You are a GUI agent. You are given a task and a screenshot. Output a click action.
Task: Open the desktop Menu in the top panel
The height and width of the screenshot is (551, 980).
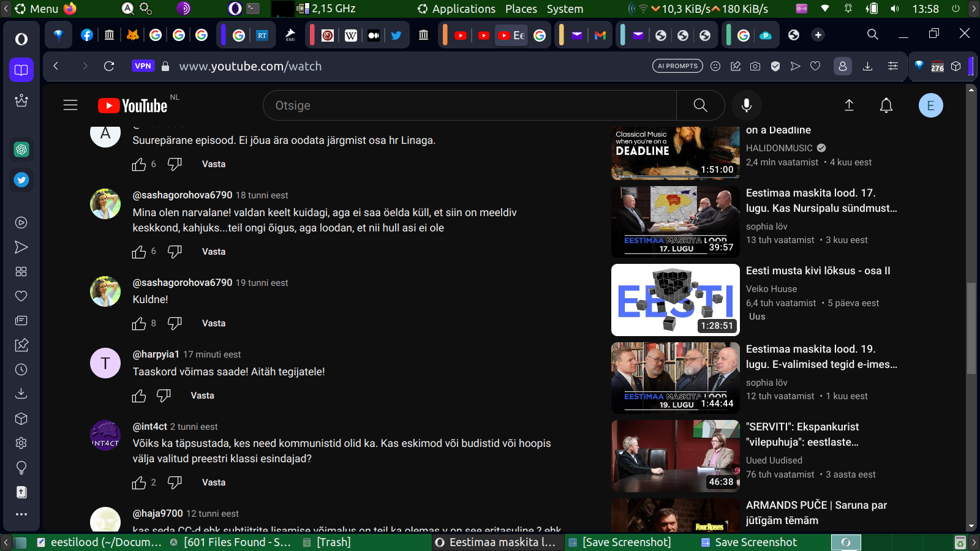37,9
